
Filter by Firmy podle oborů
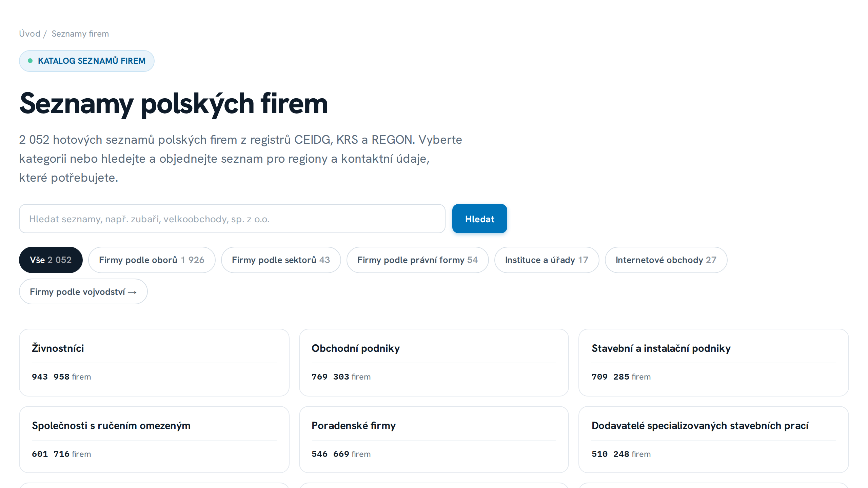152,260
